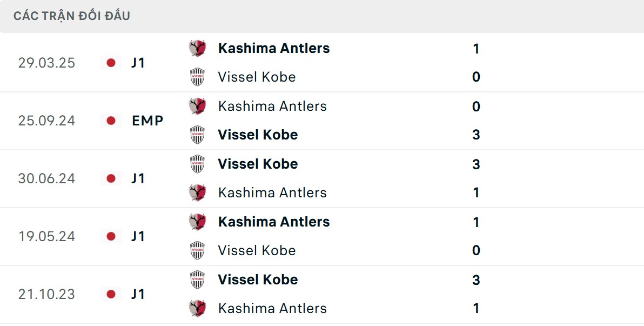This screenshot has height=326, width=644.
Task: Click the 19.05.24 match date
Action: (46, 236)
